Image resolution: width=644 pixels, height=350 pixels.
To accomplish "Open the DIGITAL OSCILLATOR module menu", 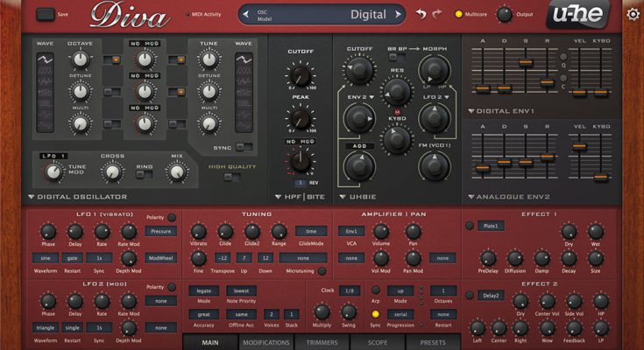I will tap(32, 197).
